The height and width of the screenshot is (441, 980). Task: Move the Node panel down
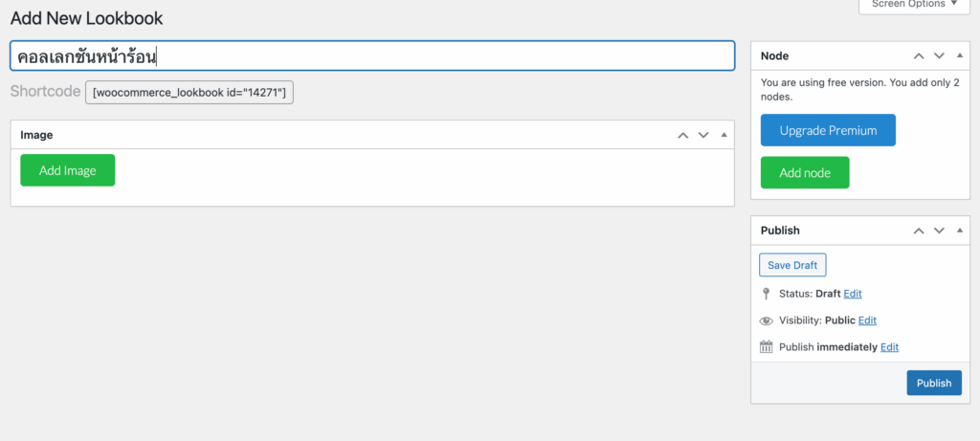[939, 56]
